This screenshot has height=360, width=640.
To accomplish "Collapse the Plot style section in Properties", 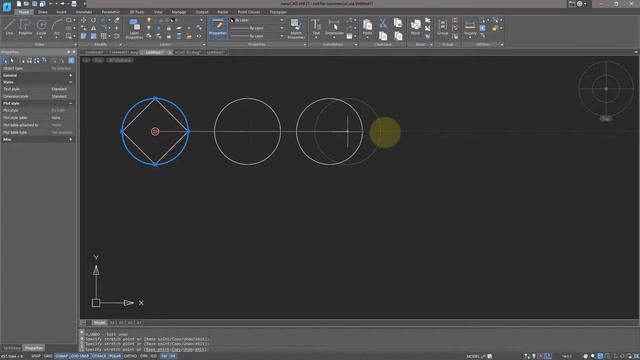I will [71, 104].
